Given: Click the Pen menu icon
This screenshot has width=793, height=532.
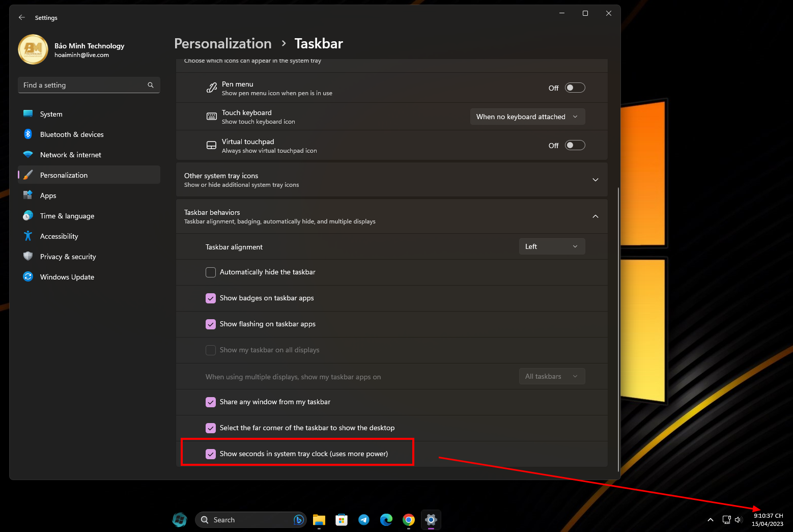Looking at the screenshot, I should click(211, 88).
